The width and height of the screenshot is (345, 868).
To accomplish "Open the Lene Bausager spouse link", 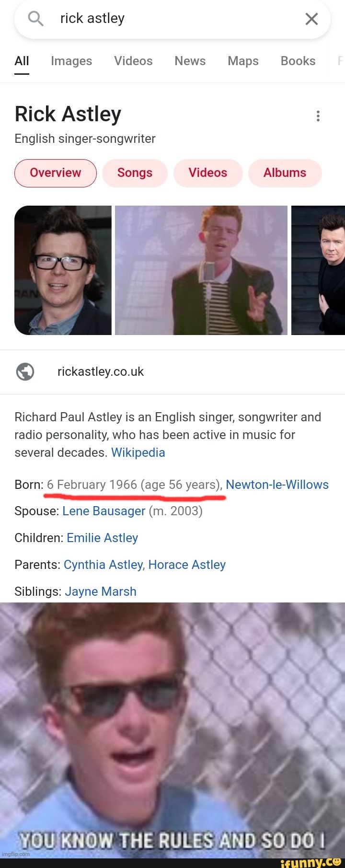I will click(103, 511).
